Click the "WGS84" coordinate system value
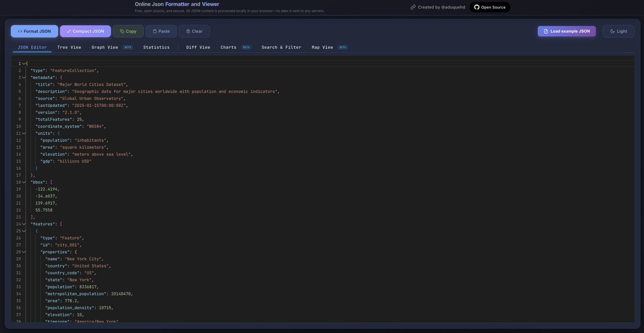The image size is (644, 333). [96, 127]
